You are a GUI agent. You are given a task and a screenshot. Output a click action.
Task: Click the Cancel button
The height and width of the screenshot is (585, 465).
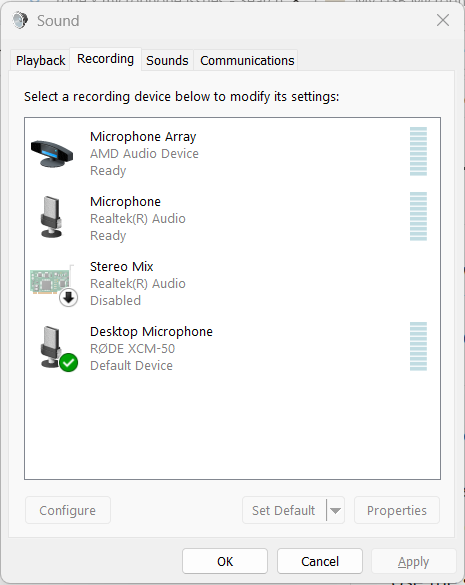[320, 561]
